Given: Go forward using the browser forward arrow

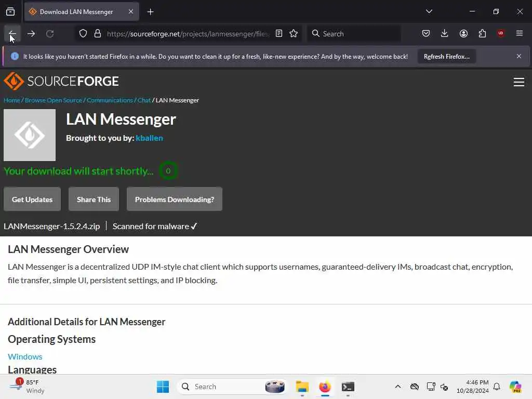Looking at the screenshot, I should 31,34.
